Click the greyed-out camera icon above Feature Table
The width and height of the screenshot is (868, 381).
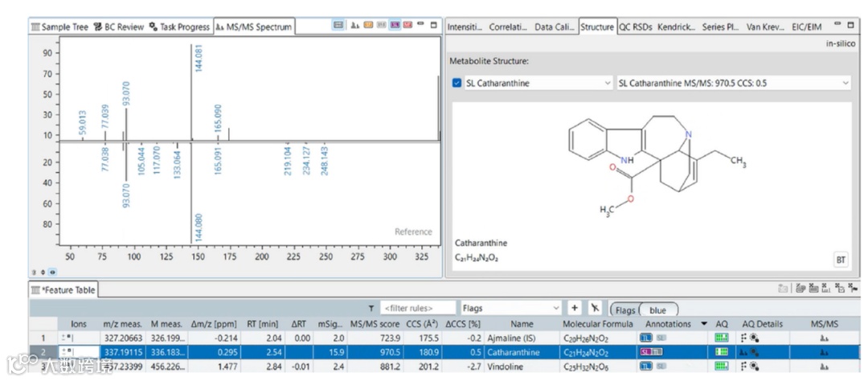tap(783, 289)
